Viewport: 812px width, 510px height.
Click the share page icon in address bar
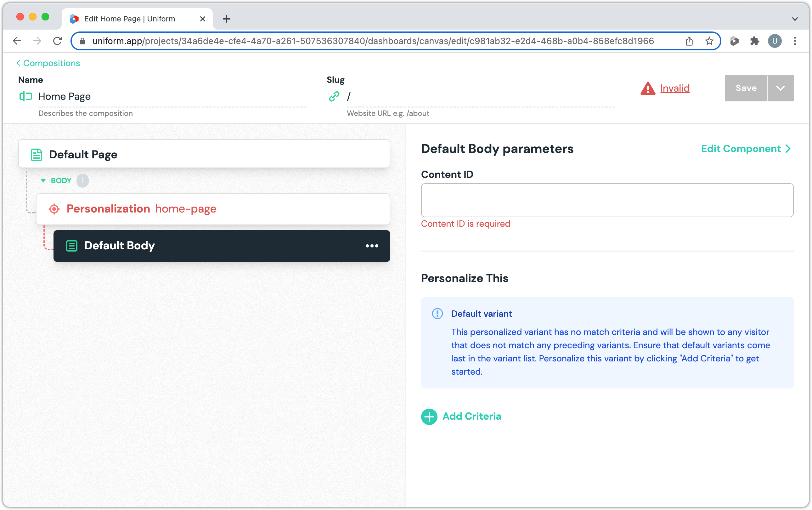[x=689, y=41]
